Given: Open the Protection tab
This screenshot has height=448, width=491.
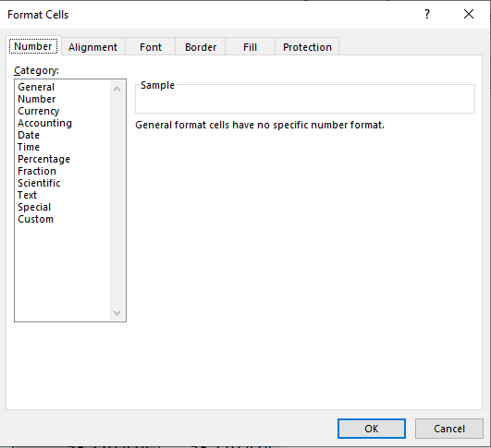Looking at the screenshot, I should [x=307, y=47].
